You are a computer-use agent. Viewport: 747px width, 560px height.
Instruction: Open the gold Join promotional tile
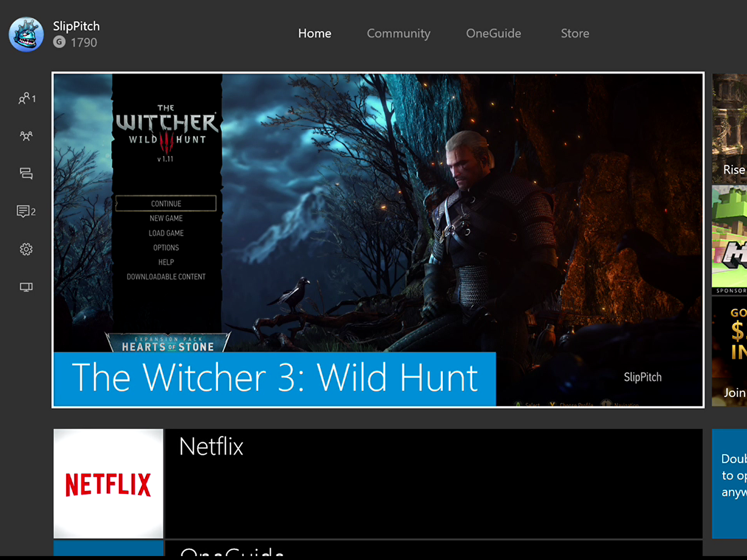(x=729, y=351)
